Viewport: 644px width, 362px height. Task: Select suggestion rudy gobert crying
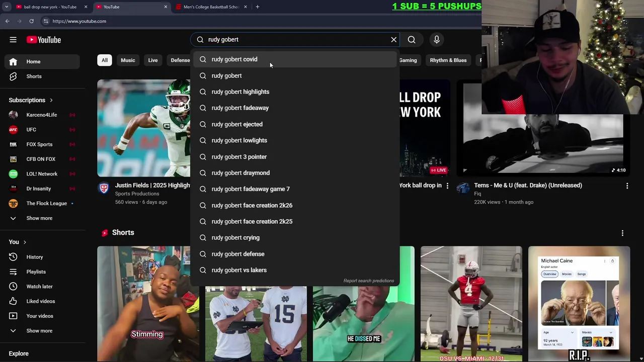(x=295, y=238)
